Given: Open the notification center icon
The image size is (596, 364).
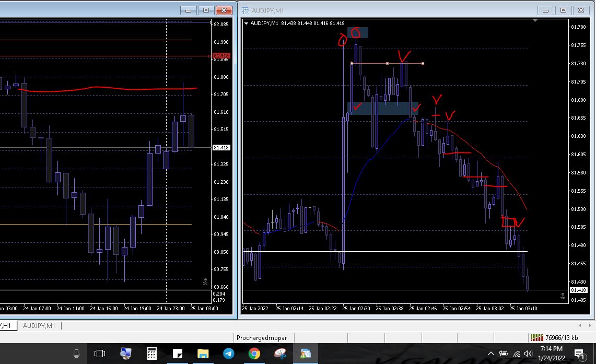Looking at the screenshot, I should tap(579, 354).
